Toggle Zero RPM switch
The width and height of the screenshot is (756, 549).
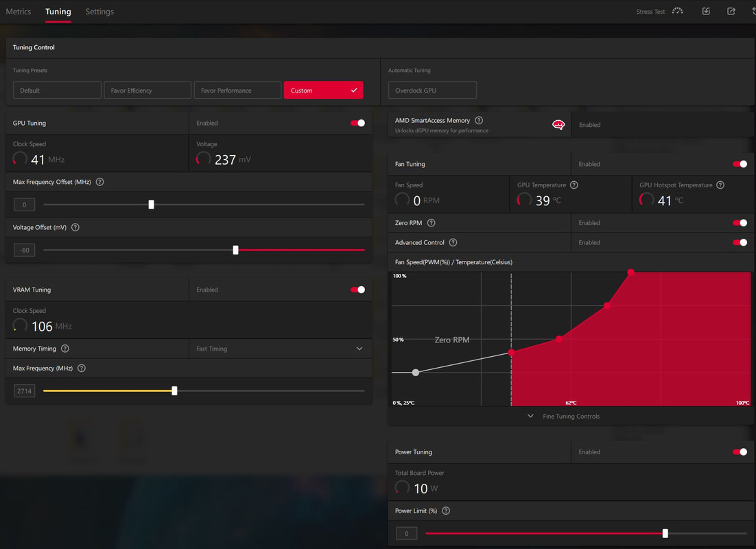740,223
